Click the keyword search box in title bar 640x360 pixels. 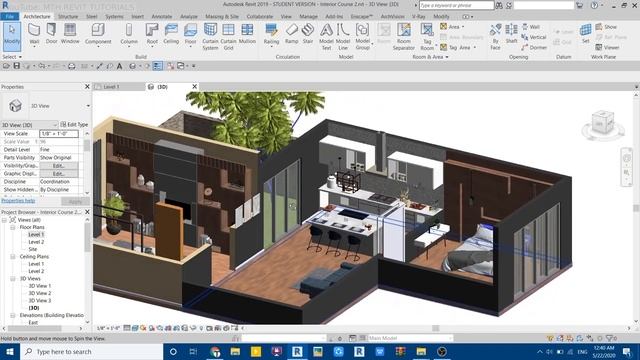click(x=456, y=5)
